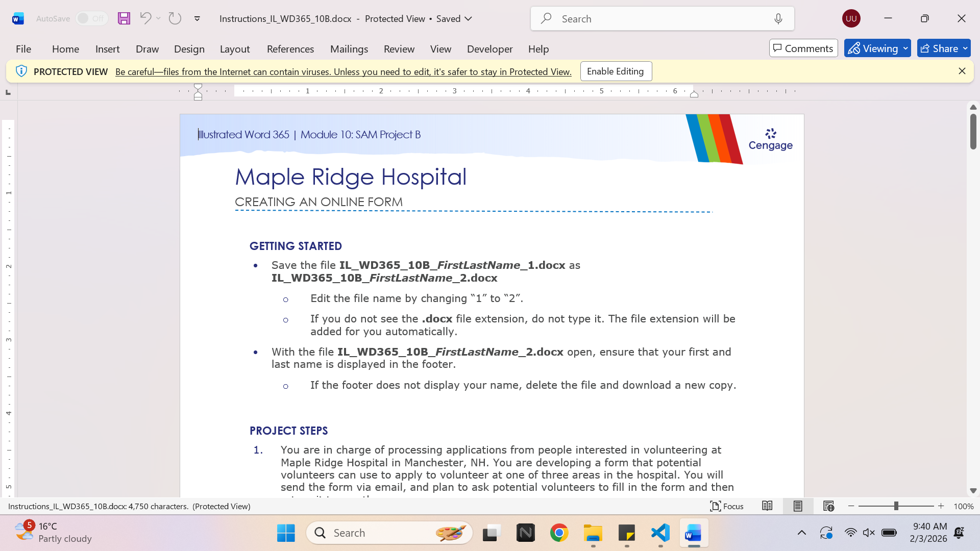Open Focus mode in status bar

tap(727, 506)
